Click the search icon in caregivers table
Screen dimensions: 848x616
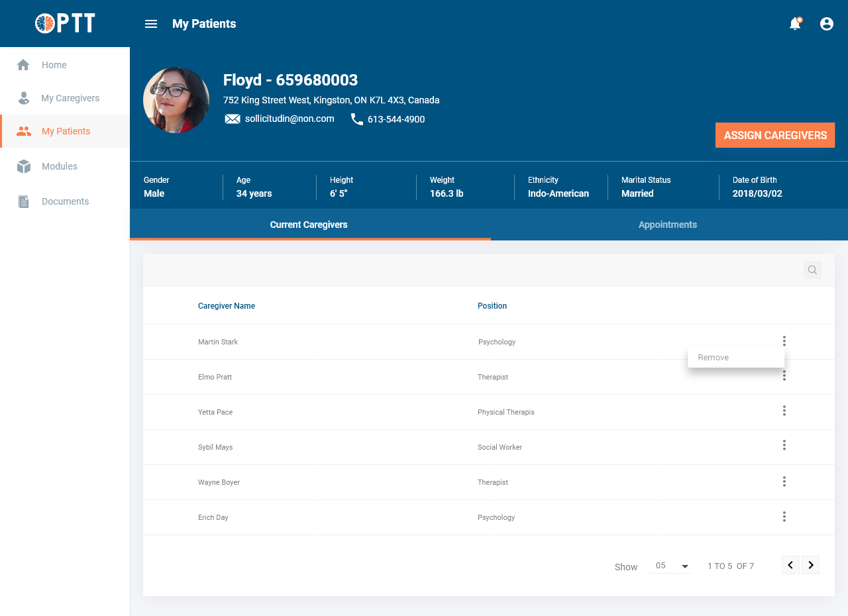tap(812, 270)
